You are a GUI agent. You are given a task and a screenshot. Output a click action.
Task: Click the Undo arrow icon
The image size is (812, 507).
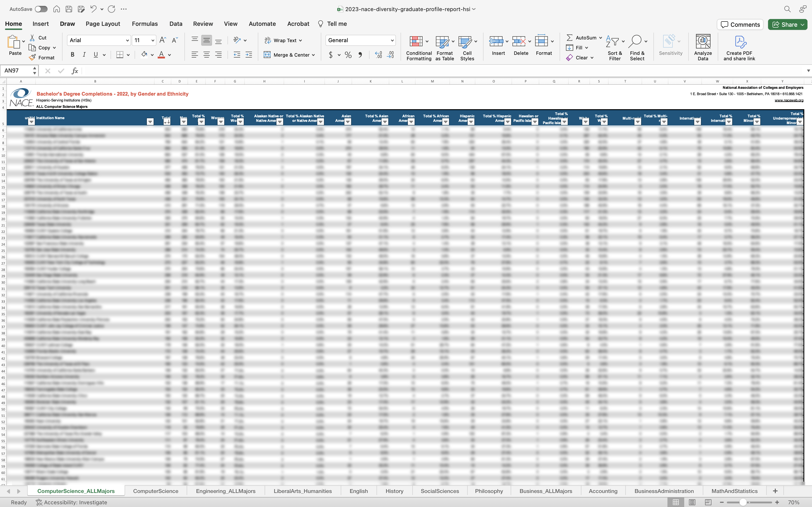(x=94, y=9)
